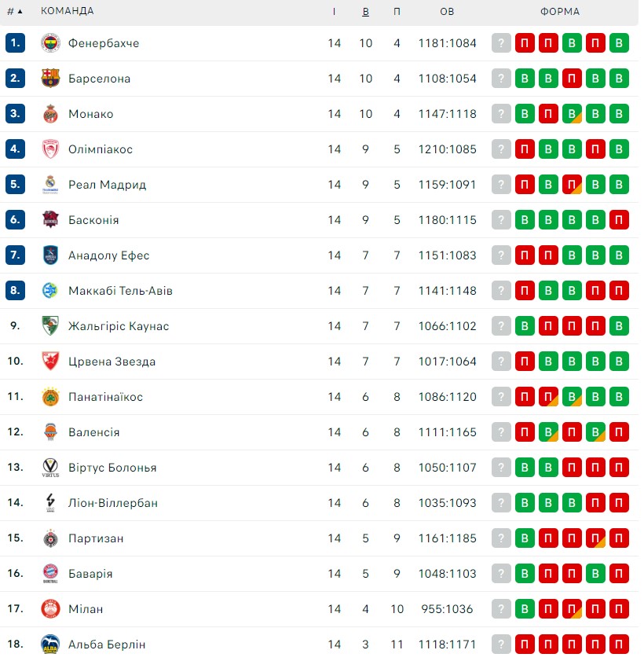Click Мілан's green В form badge
The height and width of the screenshot is (661, 644).
525,608
